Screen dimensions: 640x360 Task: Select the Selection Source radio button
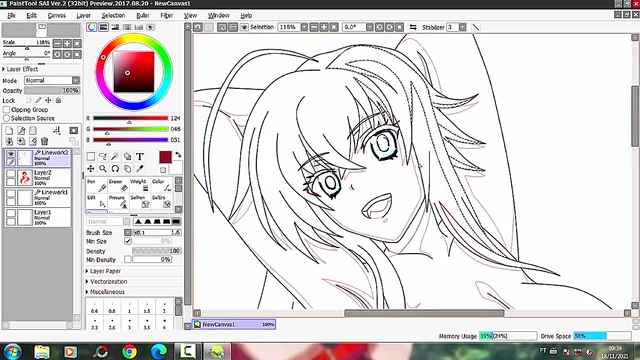pyautogui.click(x=7, y=118)
